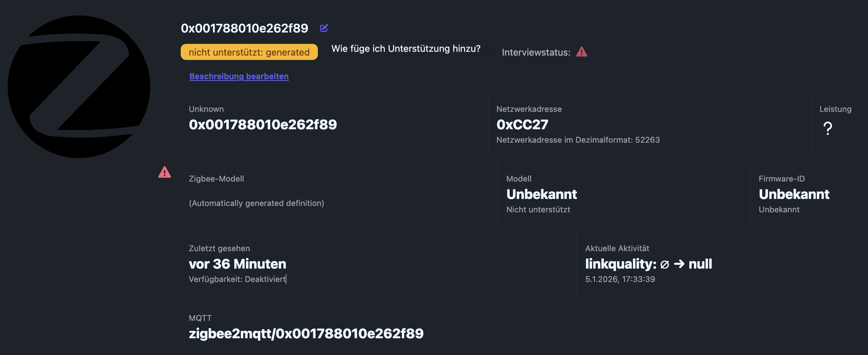The width and height of the screenshot is (868, 355).
Task: Open 'Wie füge ich Unterstützung hinzu?' help
Action: click(x=406, y=49)
